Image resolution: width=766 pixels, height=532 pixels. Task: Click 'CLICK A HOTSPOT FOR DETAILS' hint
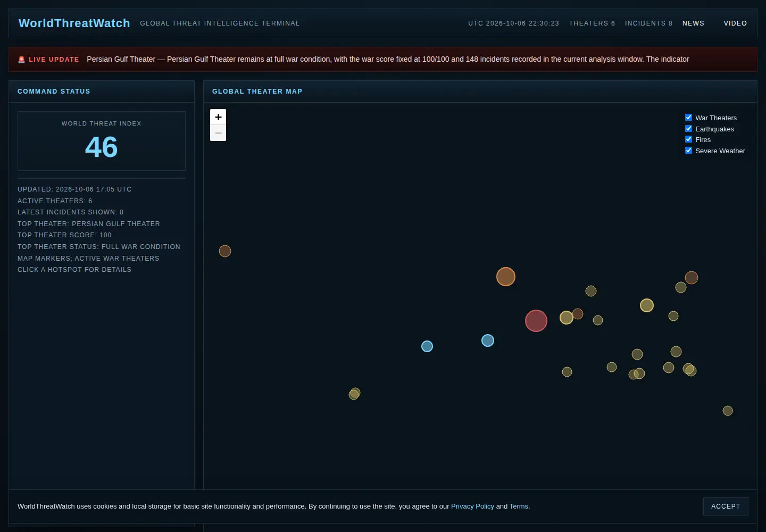tap(74, 270)
